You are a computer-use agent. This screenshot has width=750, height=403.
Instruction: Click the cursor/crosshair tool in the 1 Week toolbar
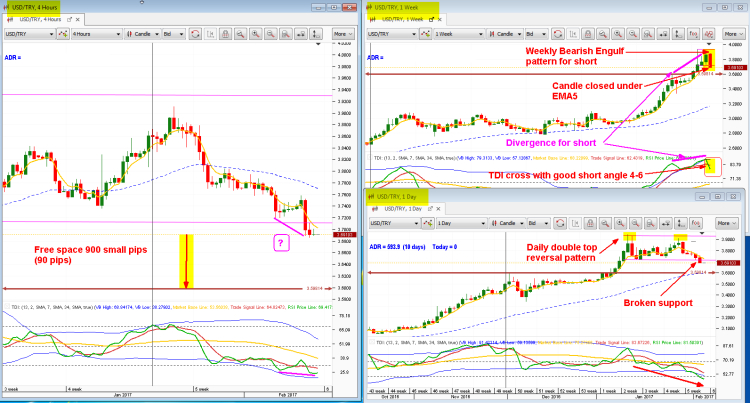[x=573, y=34]
